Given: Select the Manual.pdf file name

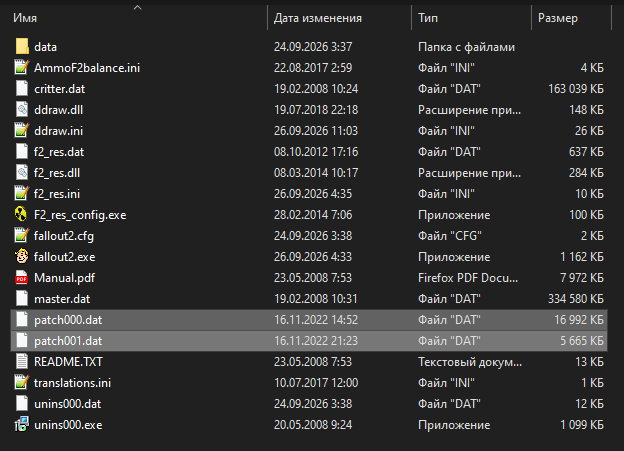Looking at the screenshot, I should (x=64, y=278).
